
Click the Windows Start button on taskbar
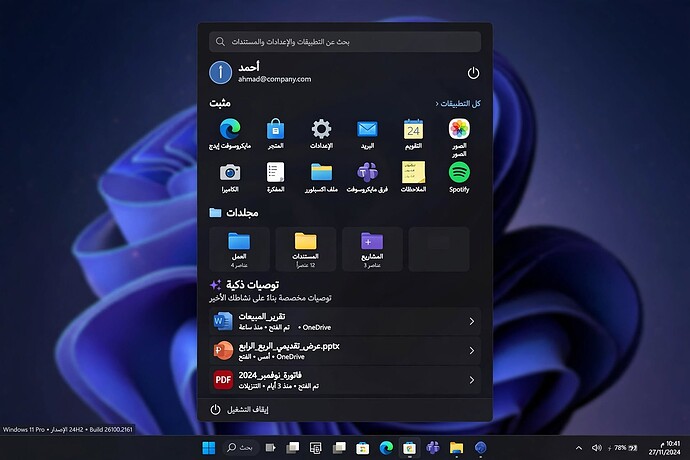tap(209, 448)
